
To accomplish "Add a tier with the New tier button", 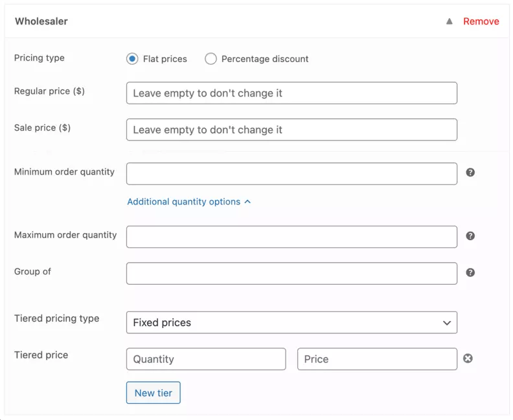I will [154, 393].
